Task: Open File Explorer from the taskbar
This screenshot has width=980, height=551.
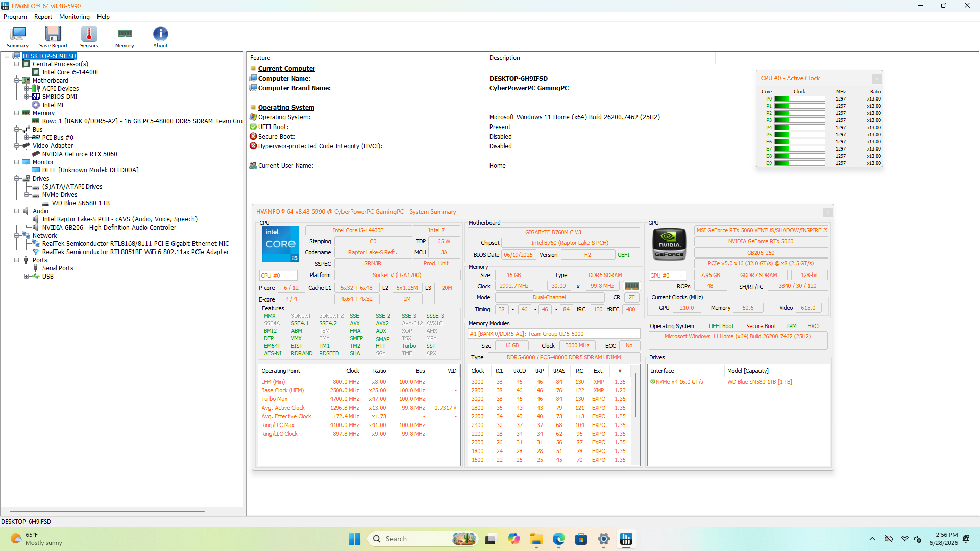Action: click(x=536, y=539)
